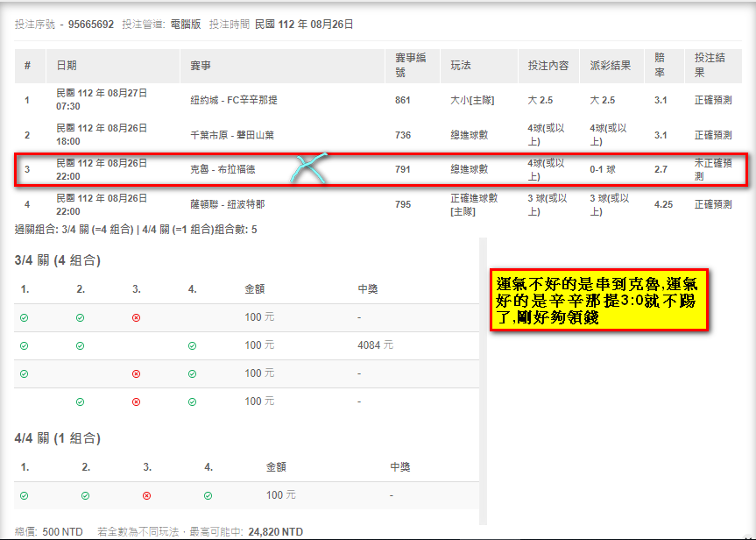This screenshot has height=540, width=756.
Task: Click green check in column 1 of 4084 元 row
Action: pos(25,346)
